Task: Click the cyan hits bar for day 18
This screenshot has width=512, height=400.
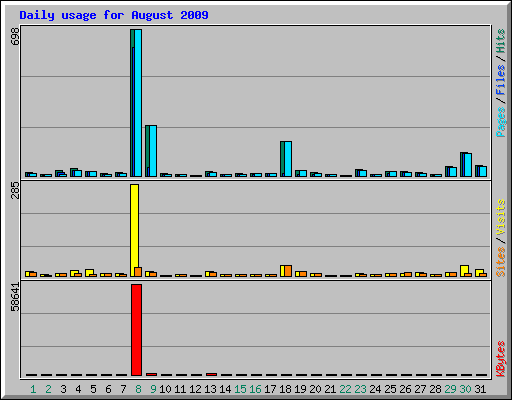Action: [288, 159]
